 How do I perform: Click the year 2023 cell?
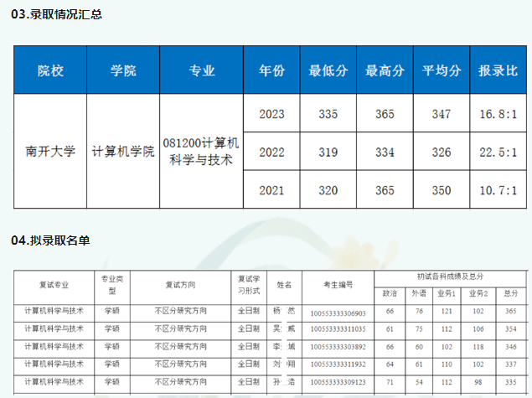(271, 114)
